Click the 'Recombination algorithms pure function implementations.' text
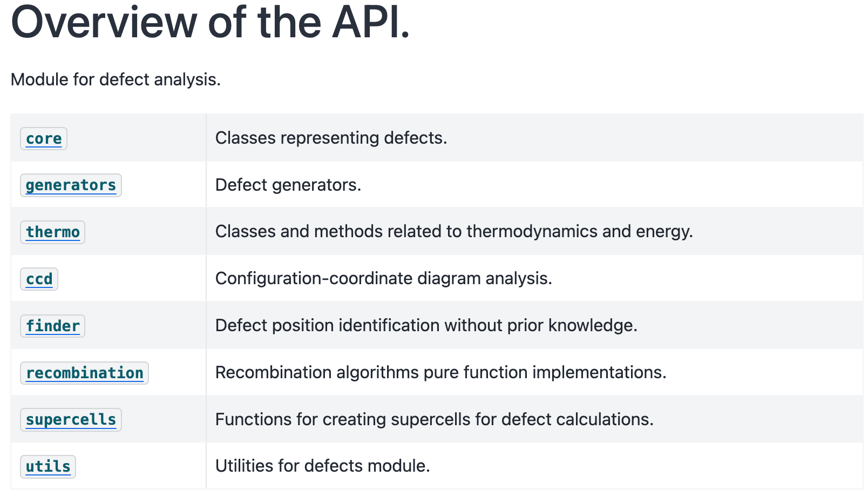The width and height of the screenshot is (868, 496). click(440, 373)
